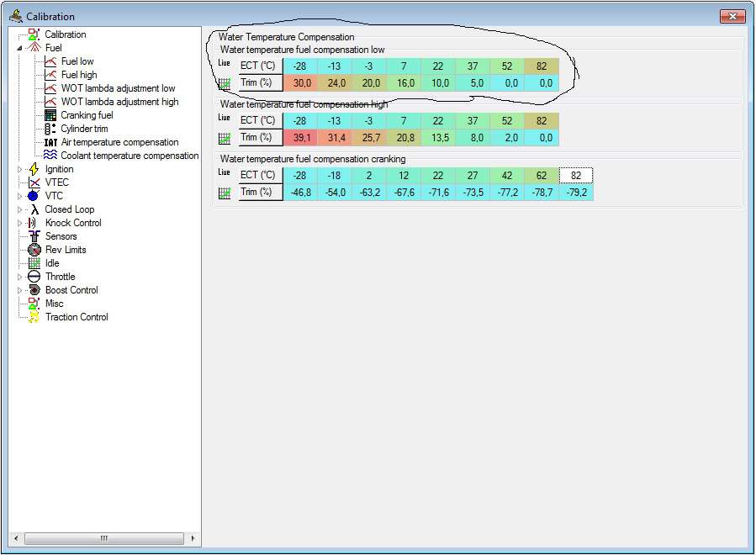Click ECT (°C) header of cranking table
The width and height of the screenshot is (756, 555).
261,175
